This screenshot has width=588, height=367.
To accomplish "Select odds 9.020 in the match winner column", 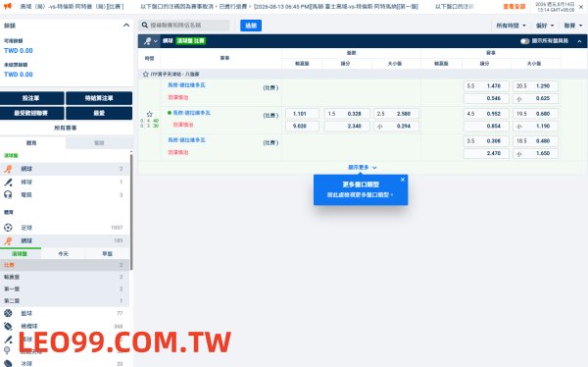I will 302,127.
